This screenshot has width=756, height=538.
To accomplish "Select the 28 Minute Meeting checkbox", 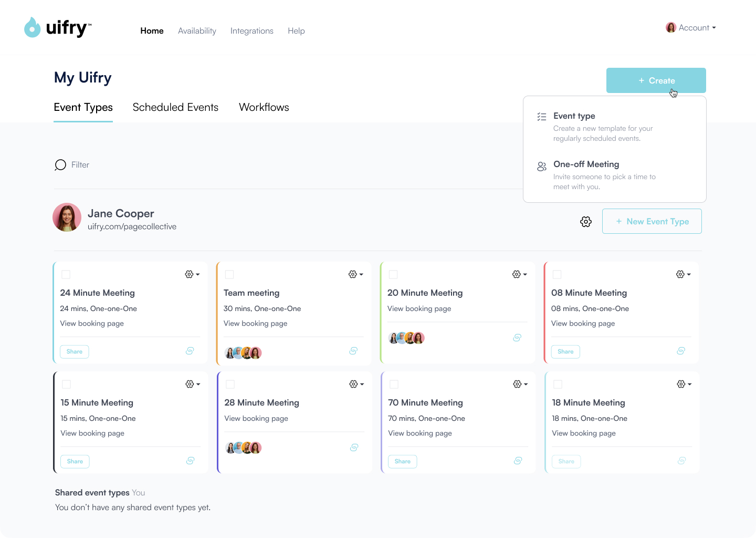I will (230, 384).
